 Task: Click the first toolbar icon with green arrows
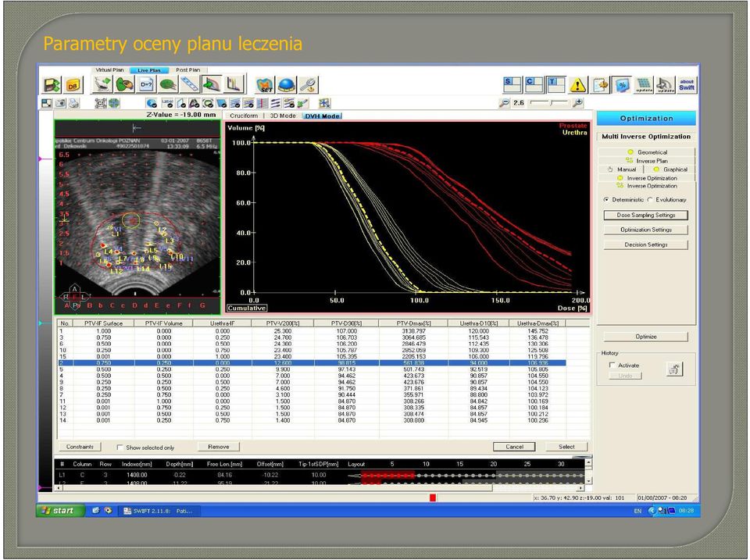(52, 85)
